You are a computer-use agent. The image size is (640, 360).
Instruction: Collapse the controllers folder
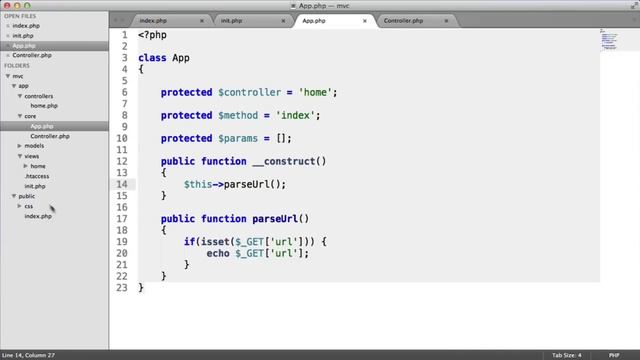pos(20,96)
